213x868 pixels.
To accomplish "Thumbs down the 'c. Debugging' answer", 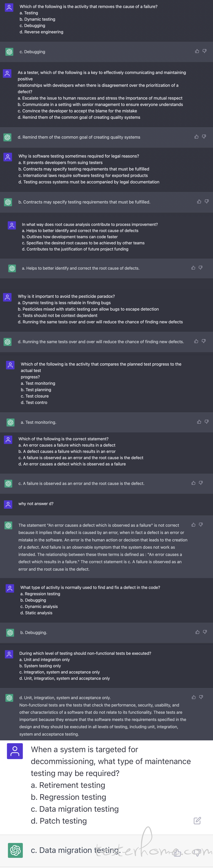I will click(204, 51).
